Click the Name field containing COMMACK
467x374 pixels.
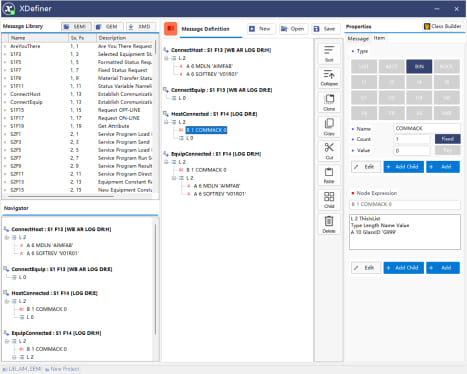point(427,128)
